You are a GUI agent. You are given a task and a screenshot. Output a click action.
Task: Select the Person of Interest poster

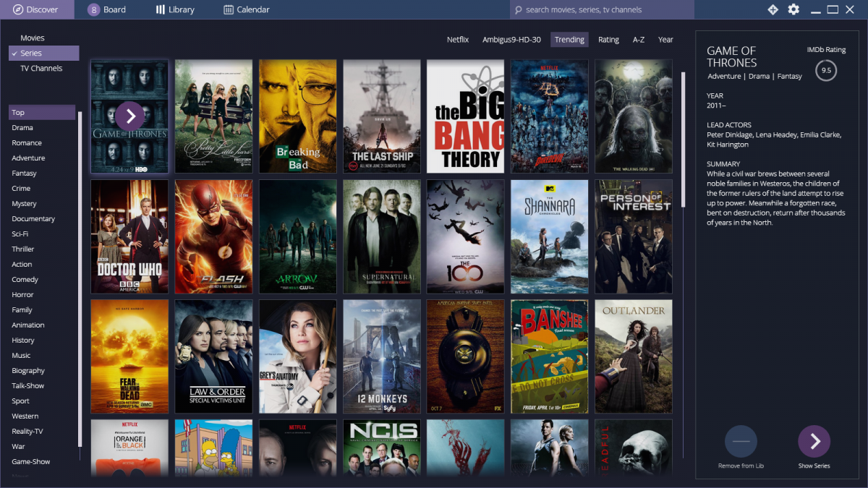633,236
